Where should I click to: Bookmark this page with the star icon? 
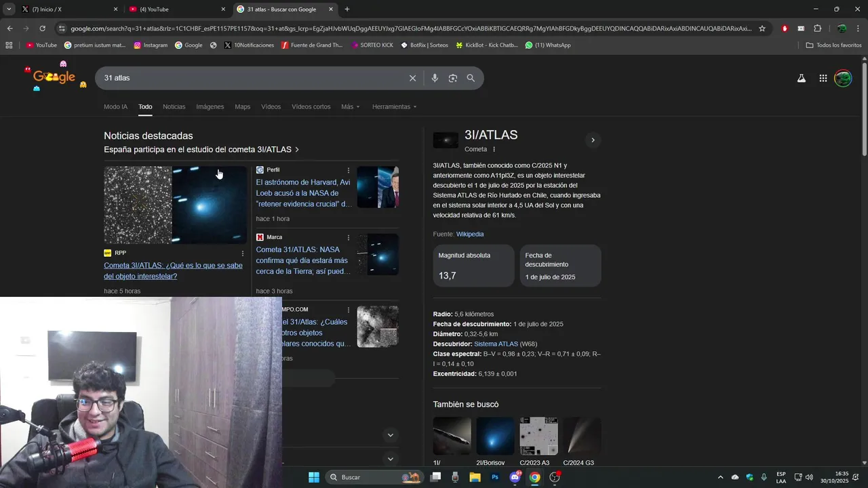(762, 28)
